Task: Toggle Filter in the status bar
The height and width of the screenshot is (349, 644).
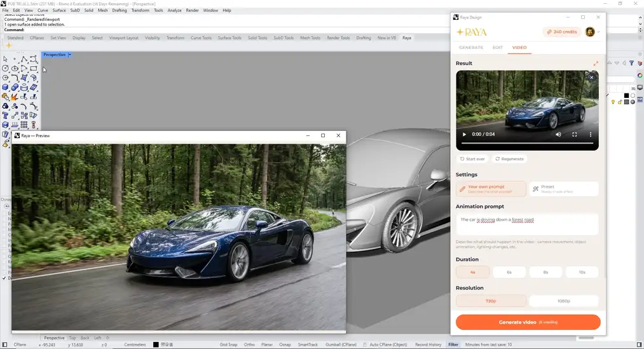Action: point(453,345)
